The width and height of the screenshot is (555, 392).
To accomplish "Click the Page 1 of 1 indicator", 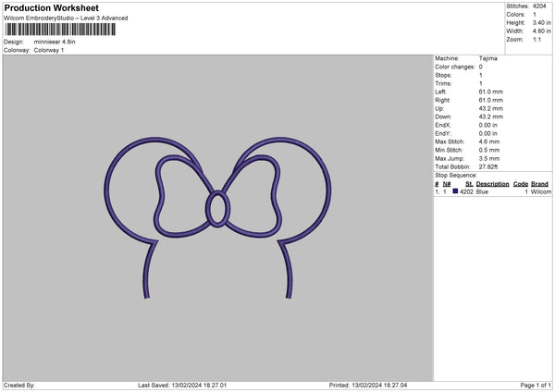I will (x=536, y=386).
